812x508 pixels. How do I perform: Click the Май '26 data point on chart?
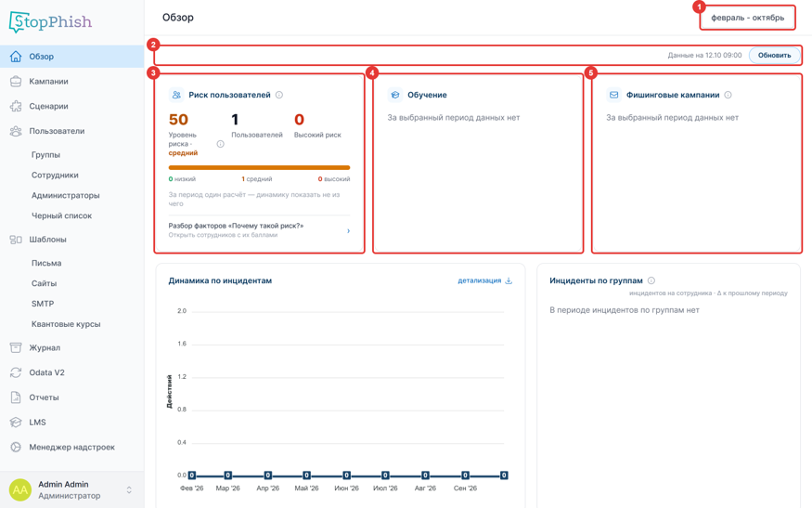(x=306, y=475)
